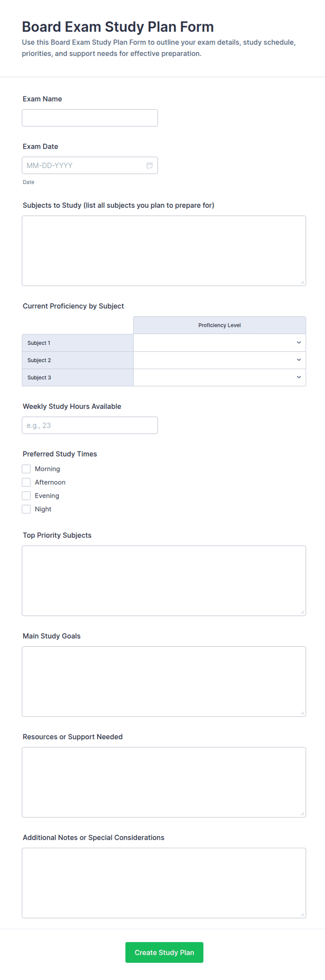Screen dimensions: 325x980
Task: Open the Exam Date calendar picker icon
Action: coord(149,166)
